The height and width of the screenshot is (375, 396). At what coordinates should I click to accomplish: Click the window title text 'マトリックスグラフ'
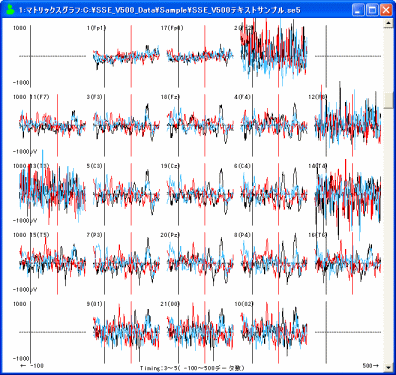pyautogui.click(x=54, y=10)
